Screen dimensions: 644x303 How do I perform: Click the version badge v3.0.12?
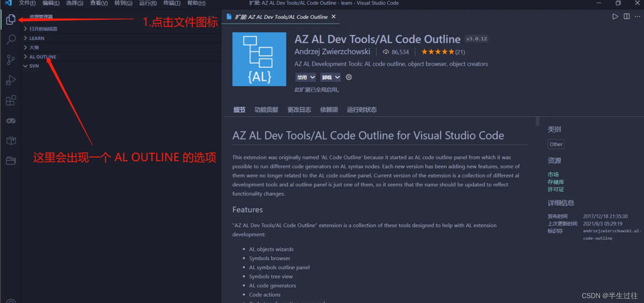click(x=477, y=38)
